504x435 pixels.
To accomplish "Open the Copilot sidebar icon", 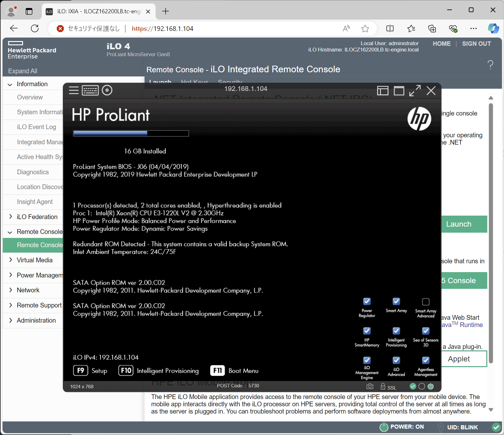I will 493,28.
